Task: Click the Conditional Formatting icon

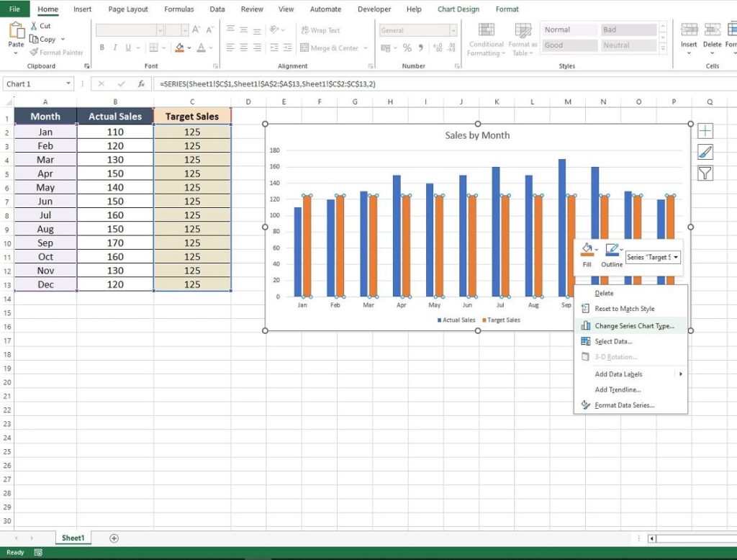Action: [486, 30]
